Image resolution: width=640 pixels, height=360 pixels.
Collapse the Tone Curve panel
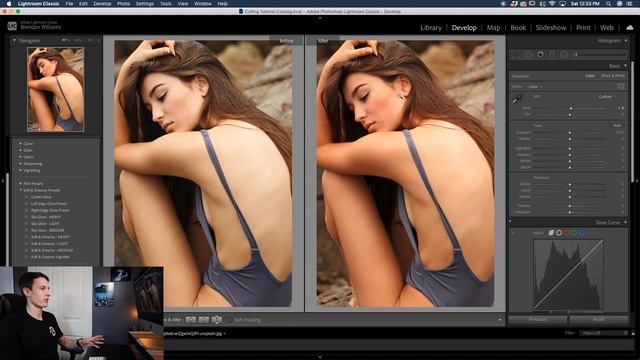626,222
